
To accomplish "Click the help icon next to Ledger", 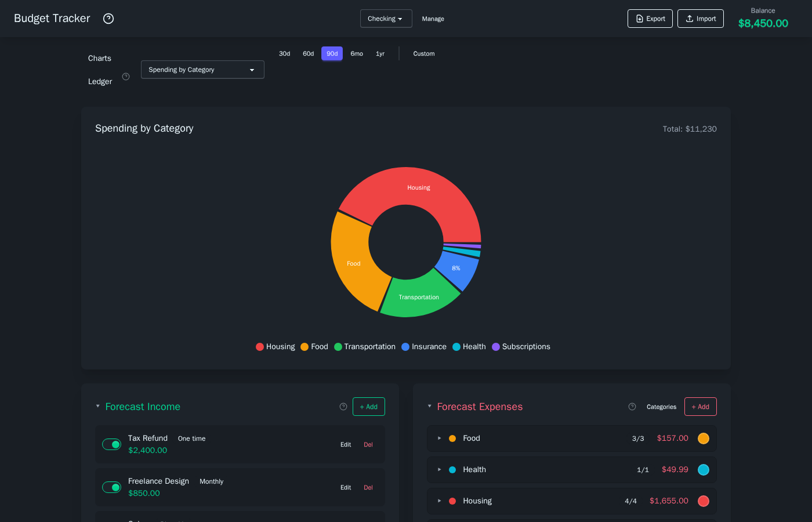I will (x=126, y=77).
